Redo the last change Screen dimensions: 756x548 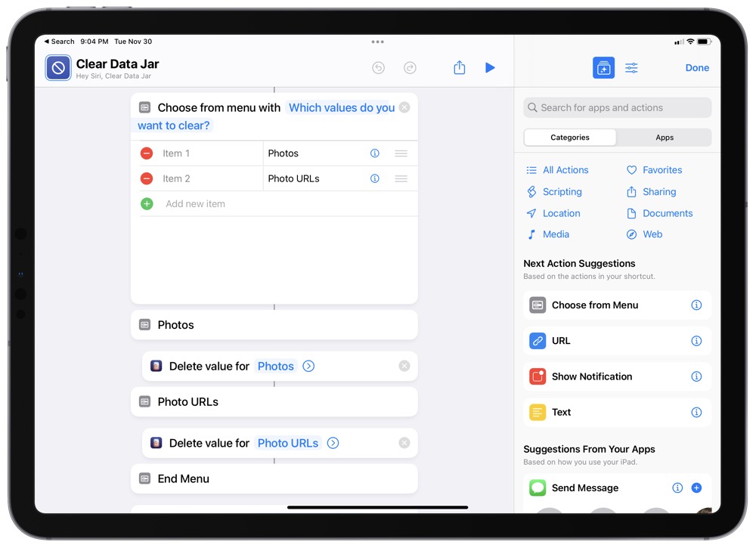[410, 67]
